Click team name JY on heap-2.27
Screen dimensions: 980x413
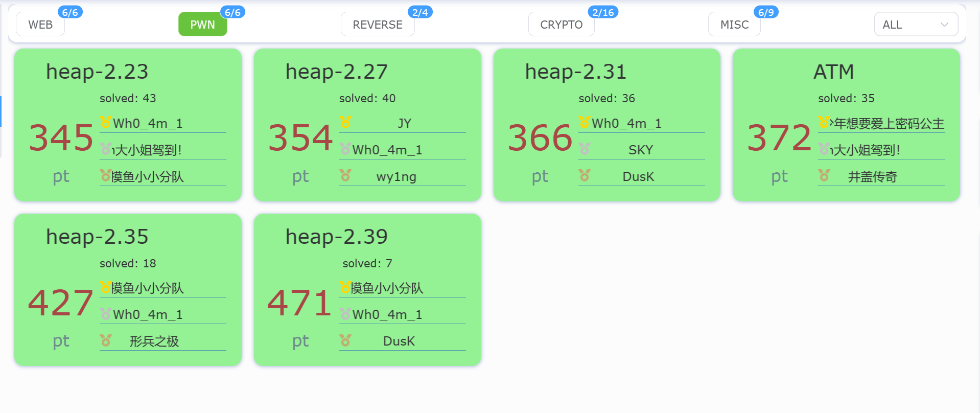click(x=404, y=123)
